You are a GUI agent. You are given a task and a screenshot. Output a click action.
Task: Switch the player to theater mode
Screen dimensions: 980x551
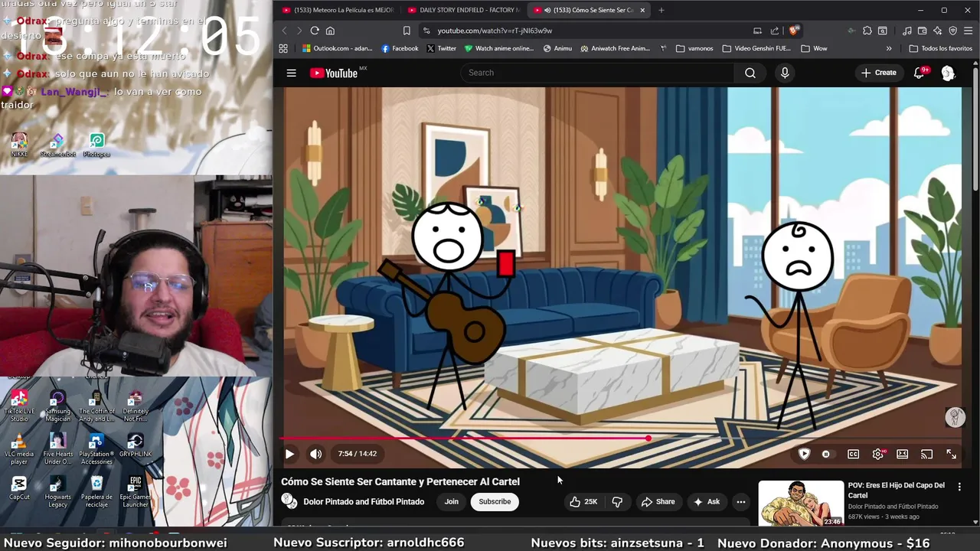click(902, 454)
